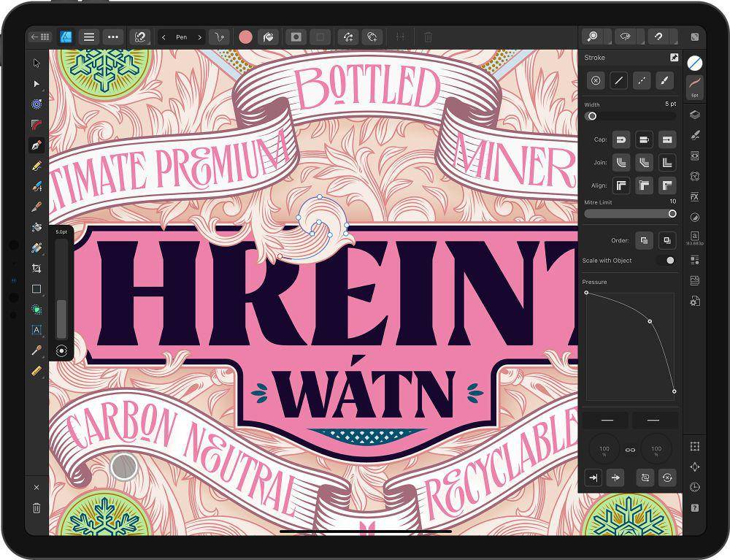Choose the Rectangle shape tool
Screen dimensions: 730x560
pyautogui.click(x=36, y=289)
